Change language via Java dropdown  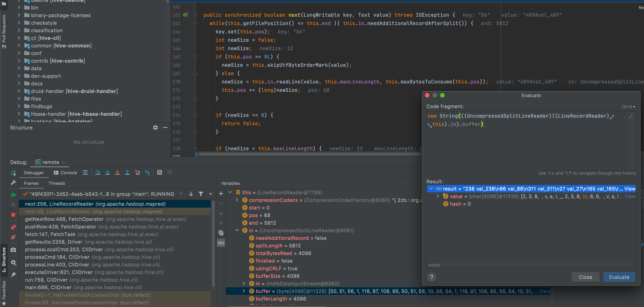click(628, 106)
